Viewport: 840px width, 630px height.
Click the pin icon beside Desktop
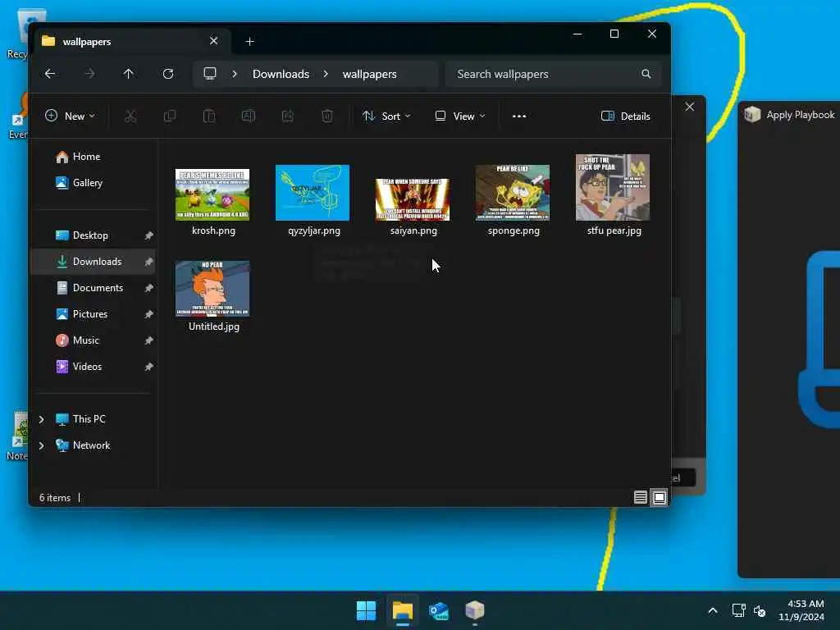(x=149, y=235)
